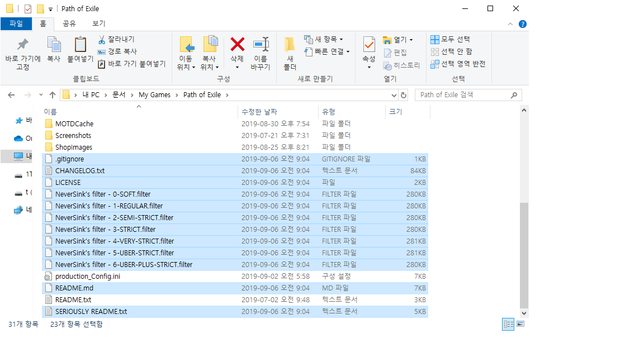Select README.md file
Image resolution: width=644 pixels, height=362 pixels.
235,288
